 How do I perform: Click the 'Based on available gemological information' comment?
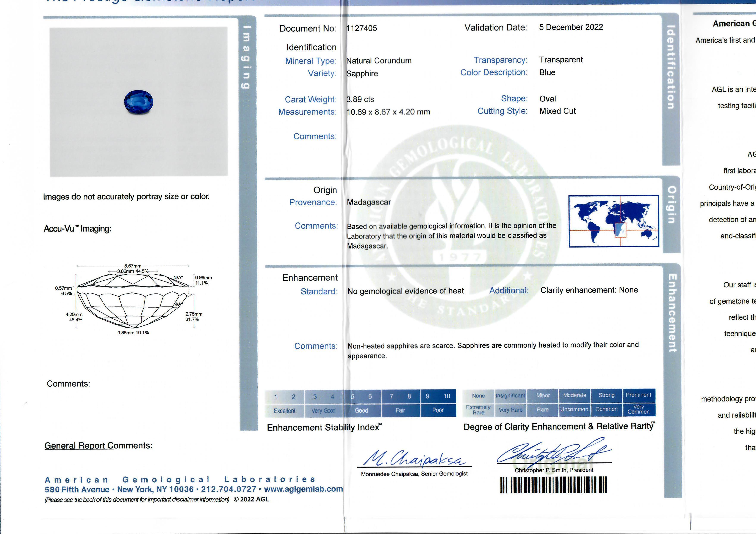point(451,236)
